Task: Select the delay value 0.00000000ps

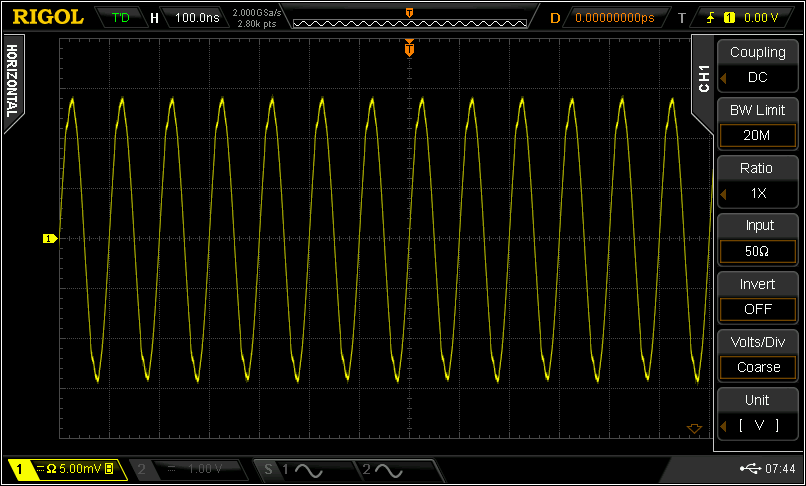Action: click(615, 18)
